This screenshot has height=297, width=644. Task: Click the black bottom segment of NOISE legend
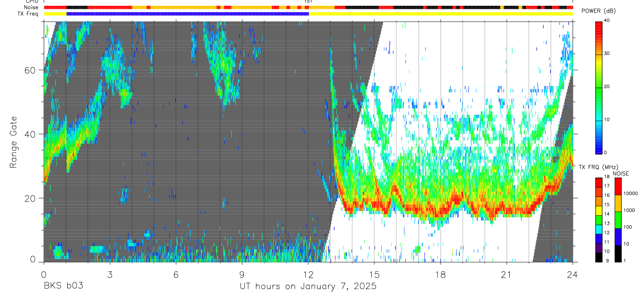tap(618, 254)
